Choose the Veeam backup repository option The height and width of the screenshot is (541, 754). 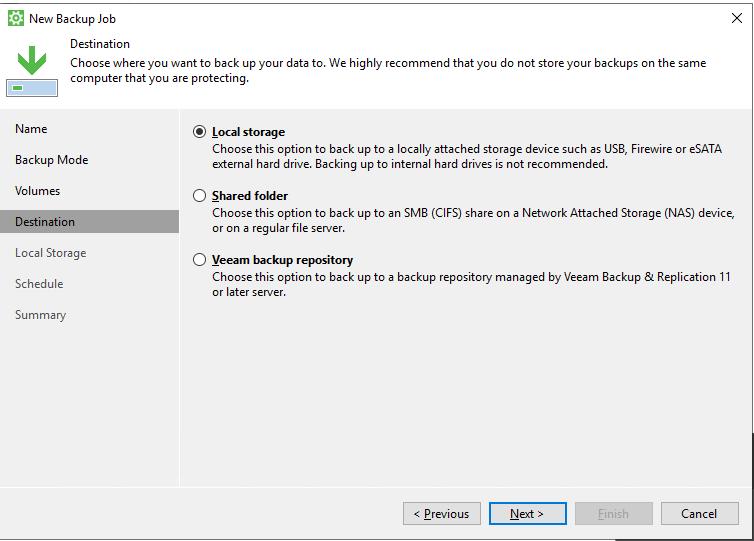pos(200,260)
